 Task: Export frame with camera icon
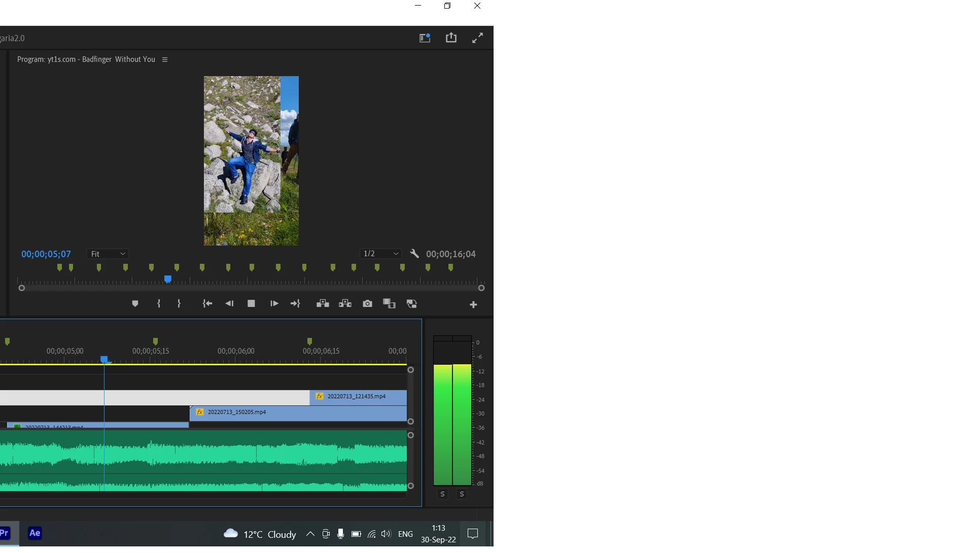point(367,304)
